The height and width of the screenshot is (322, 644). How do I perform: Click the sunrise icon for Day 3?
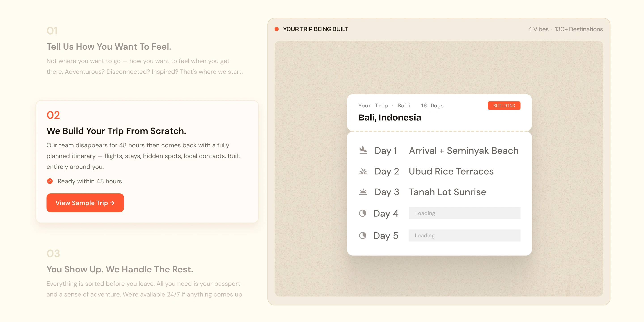363,192
